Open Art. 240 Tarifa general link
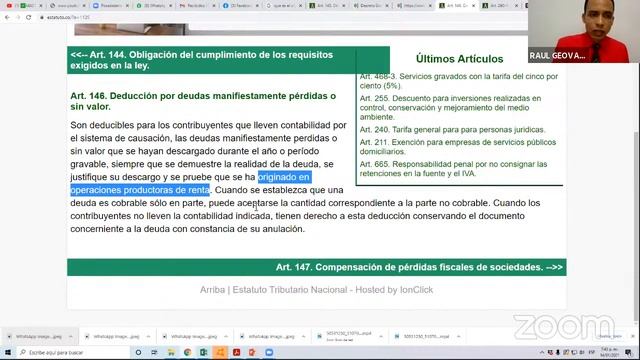The width and height of the screenshot is (640, 360). pos(452,130)
